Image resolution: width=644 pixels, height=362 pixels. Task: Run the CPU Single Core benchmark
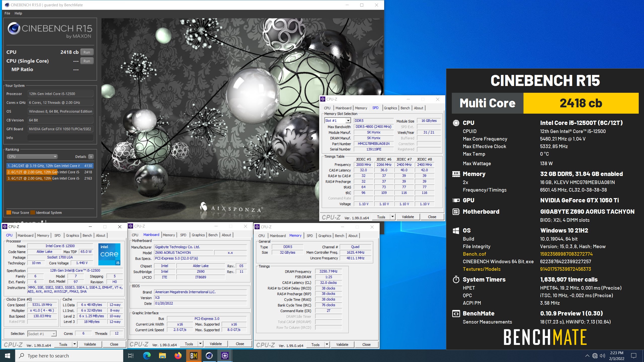coord(87,61)
